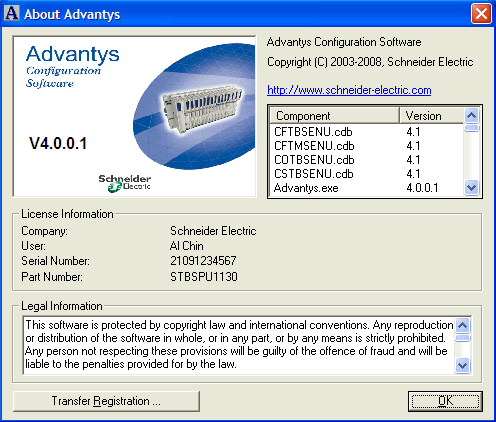
Task: Select the Advantys.exe component row
Action: point(367,188)
